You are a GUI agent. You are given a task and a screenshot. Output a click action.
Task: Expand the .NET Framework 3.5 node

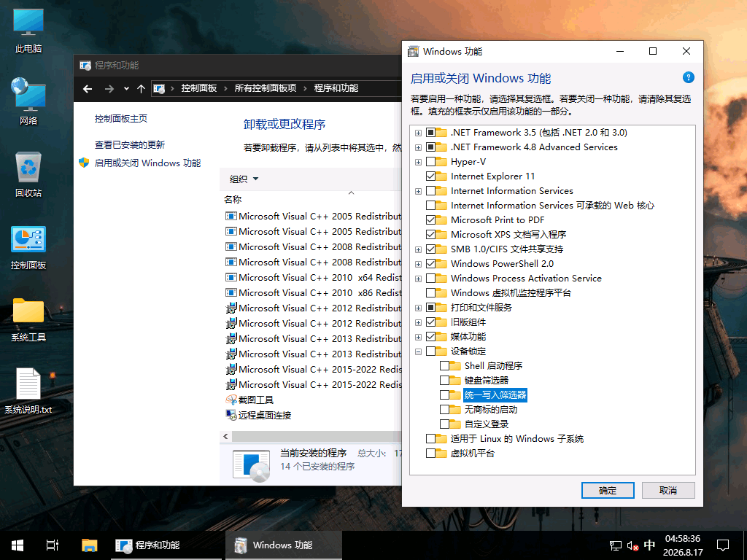(x=418, y=133)
